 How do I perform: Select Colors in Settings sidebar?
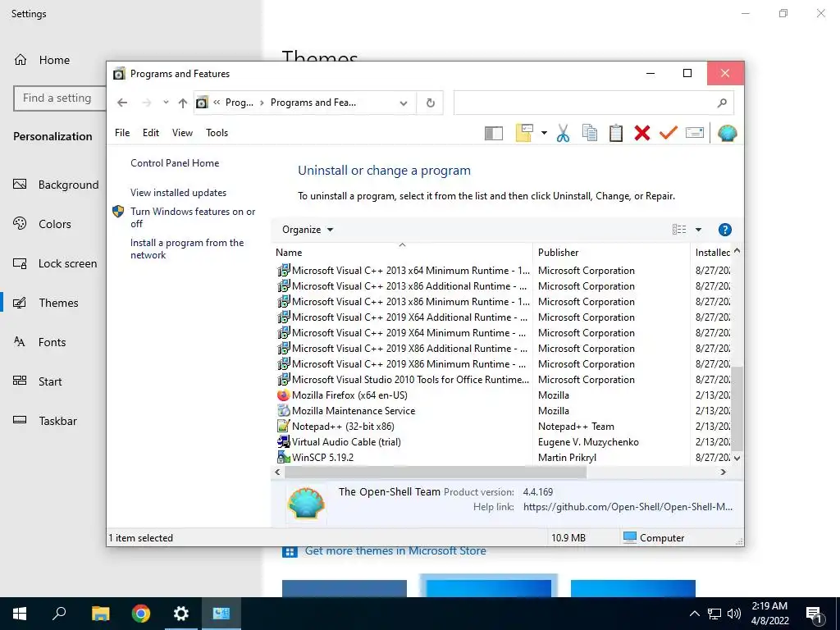53,224
